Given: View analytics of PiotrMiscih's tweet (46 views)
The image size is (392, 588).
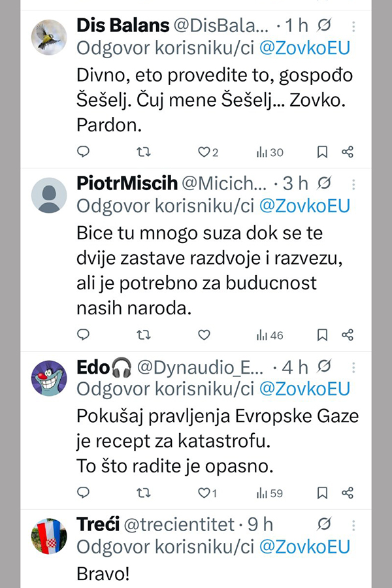Looking at the screenshot, I should (269, 335).
